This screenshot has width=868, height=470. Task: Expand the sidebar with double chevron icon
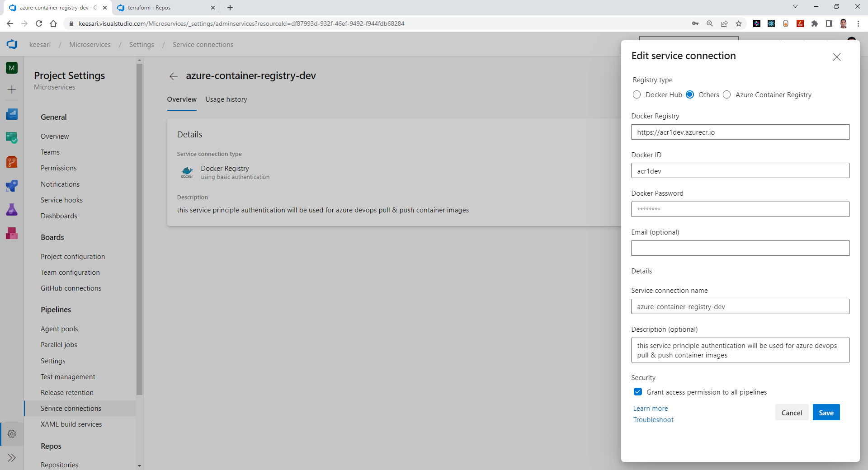click(x=12, y=458)
